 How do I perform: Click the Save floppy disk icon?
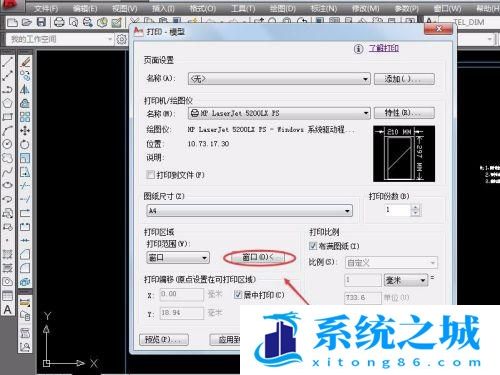click(x=41, y=23)
